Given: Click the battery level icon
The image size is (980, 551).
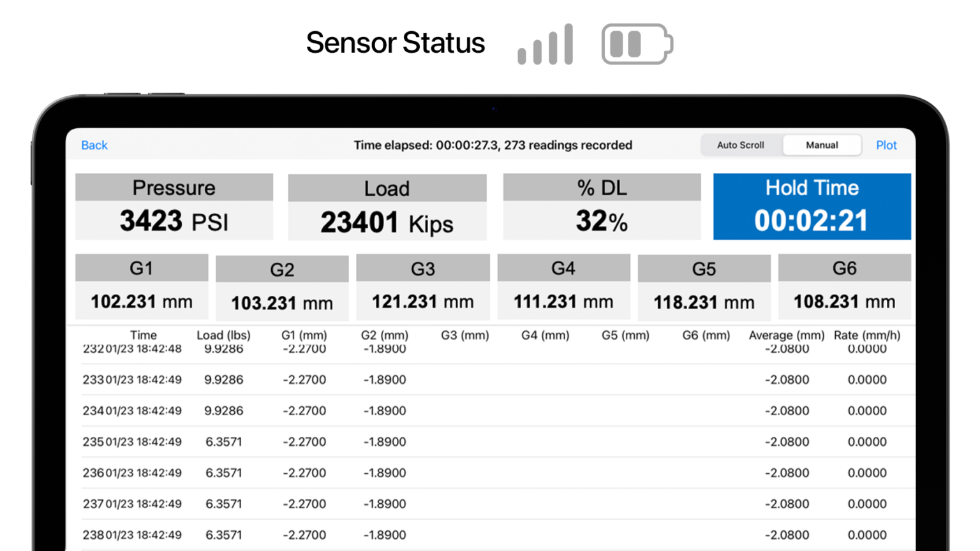Looking at the screenshot, I should 637,45.
